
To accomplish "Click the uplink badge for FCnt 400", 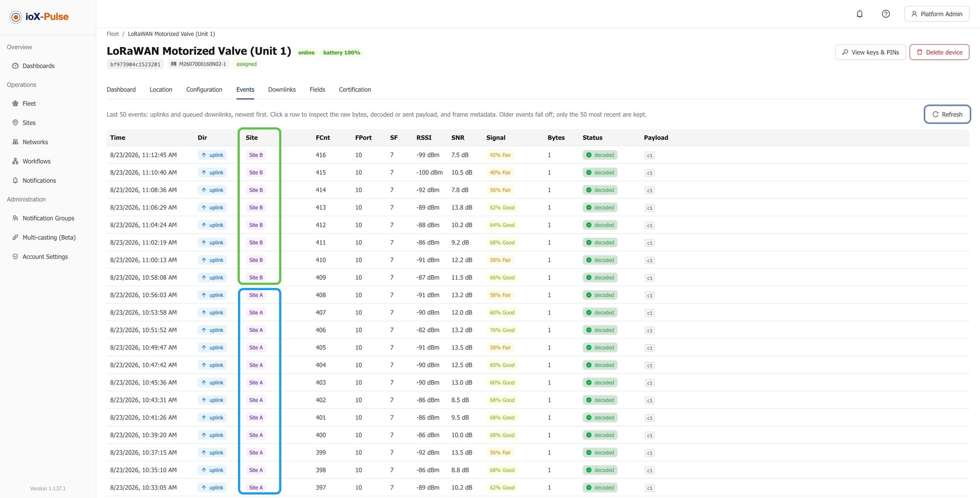I will click(212, 435).
